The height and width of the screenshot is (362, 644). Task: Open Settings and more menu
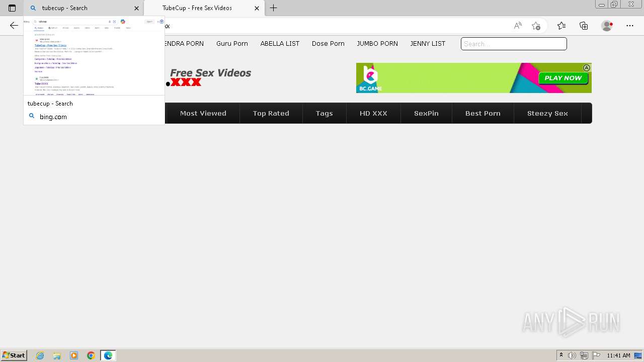(630, 26)
